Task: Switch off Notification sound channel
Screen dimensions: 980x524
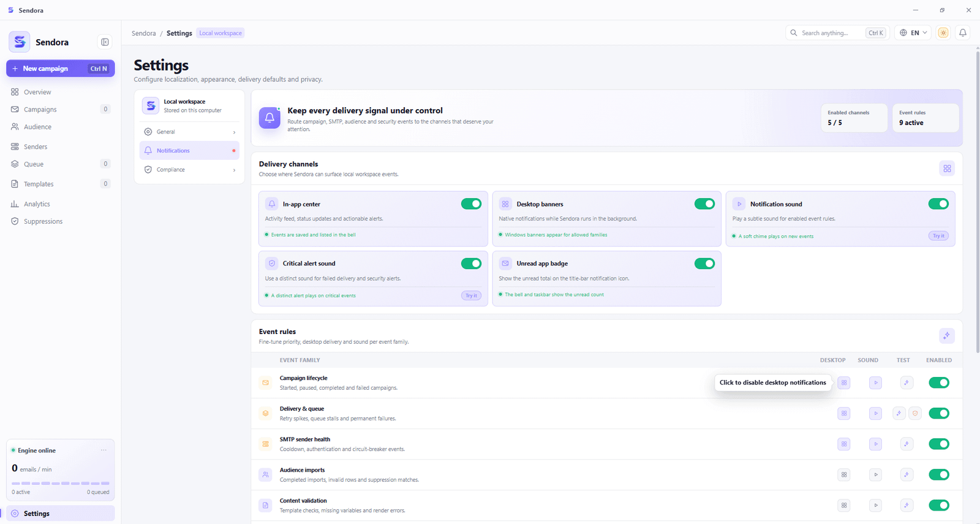Action: click(x=938, y=204)
